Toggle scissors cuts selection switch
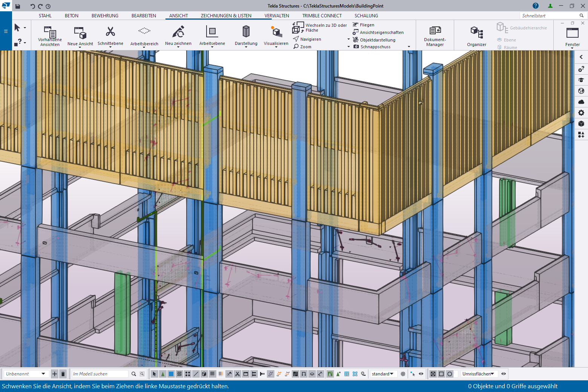Viewport: 588px width, 392px height. coord(237,374)
